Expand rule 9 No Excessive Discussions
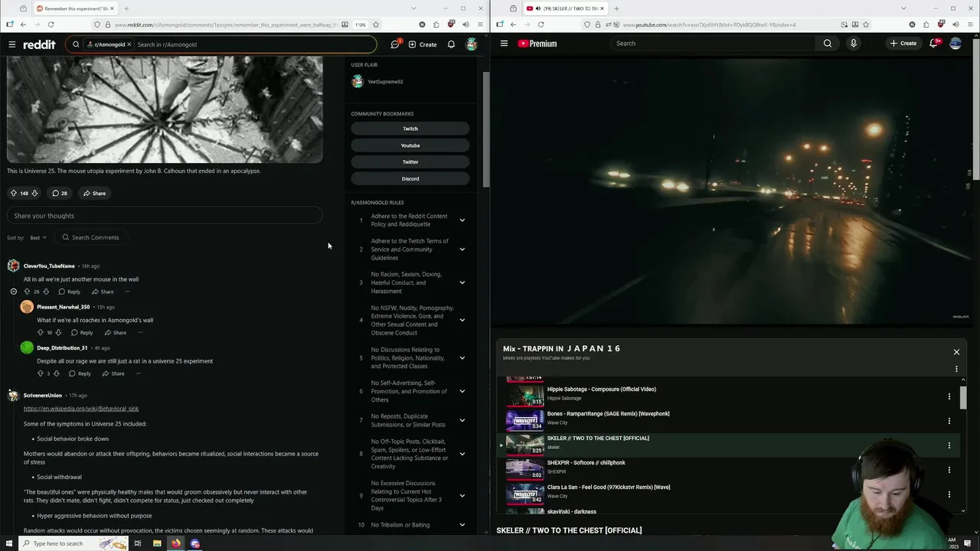Viewport: 980px width, 551px height. [462, 495]
